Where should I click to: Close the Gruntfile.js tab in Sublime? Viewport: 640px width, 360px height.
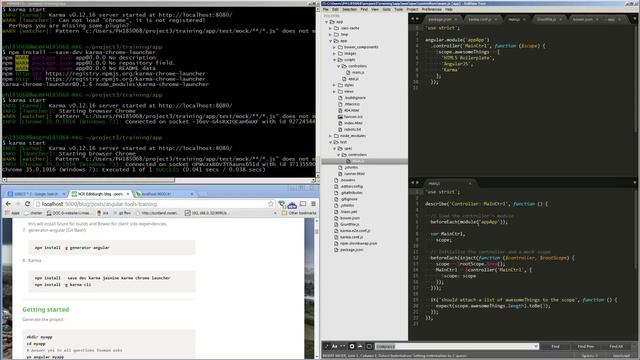(x=560, y=19)
